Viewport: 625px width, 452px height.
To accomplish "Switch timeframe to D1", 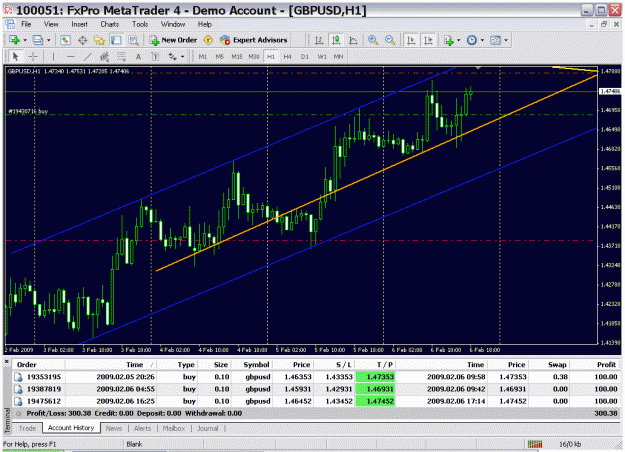I will pyautogui.click(x=305, y=57).
